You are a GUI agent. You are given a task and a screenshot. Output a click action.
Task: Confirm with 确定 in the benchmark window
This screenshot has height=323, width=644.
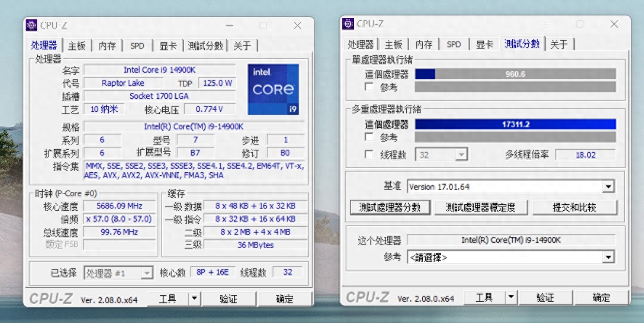601,297
